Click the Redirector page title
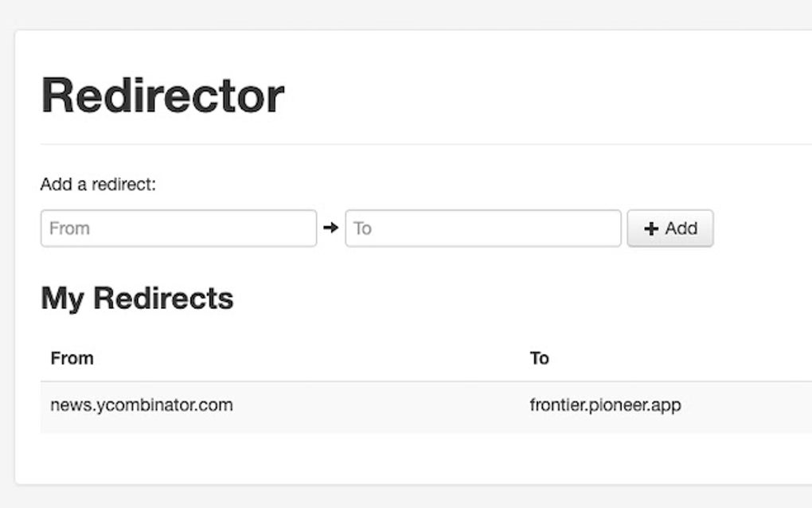 coord(162,95)
